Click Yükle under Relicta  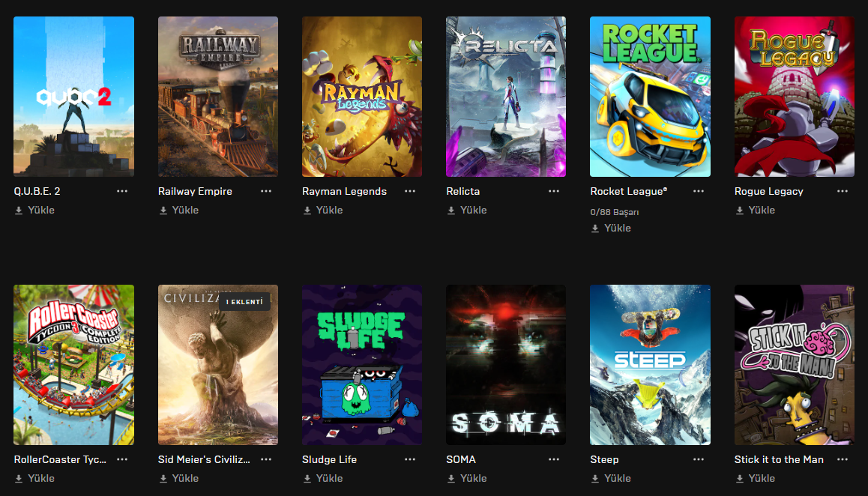tap(467, 211)
